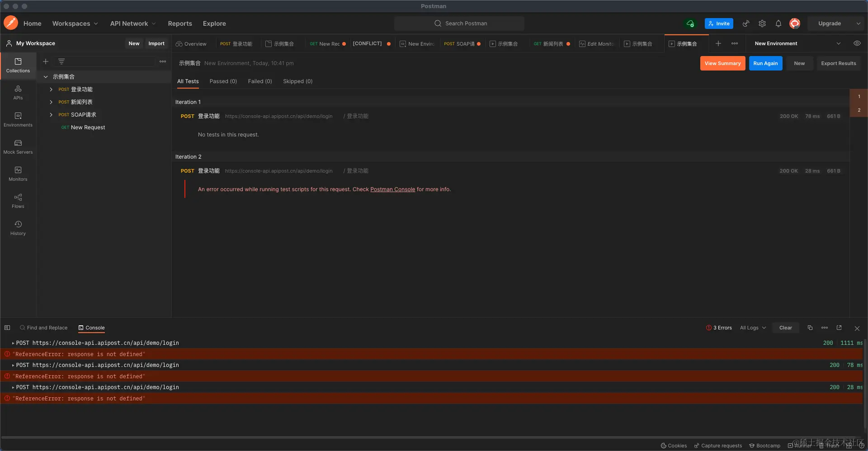Collapse the 示例集合 collection
Screen dimensions: 868x451
click(x=46, y=77)
